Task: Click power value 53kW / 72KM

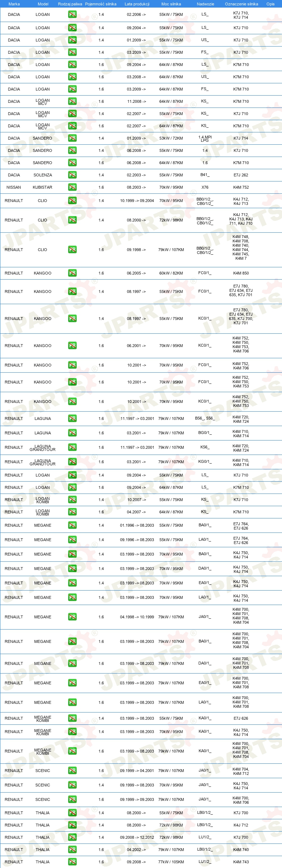Action: [x=171, y=138]
